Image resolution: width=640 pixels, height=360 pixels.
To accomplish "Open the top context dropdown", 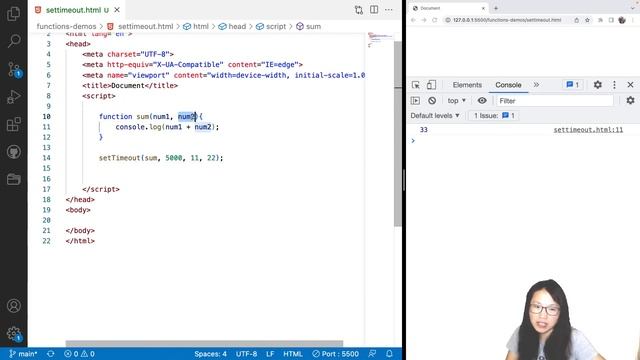I will [x=456, y=100].
